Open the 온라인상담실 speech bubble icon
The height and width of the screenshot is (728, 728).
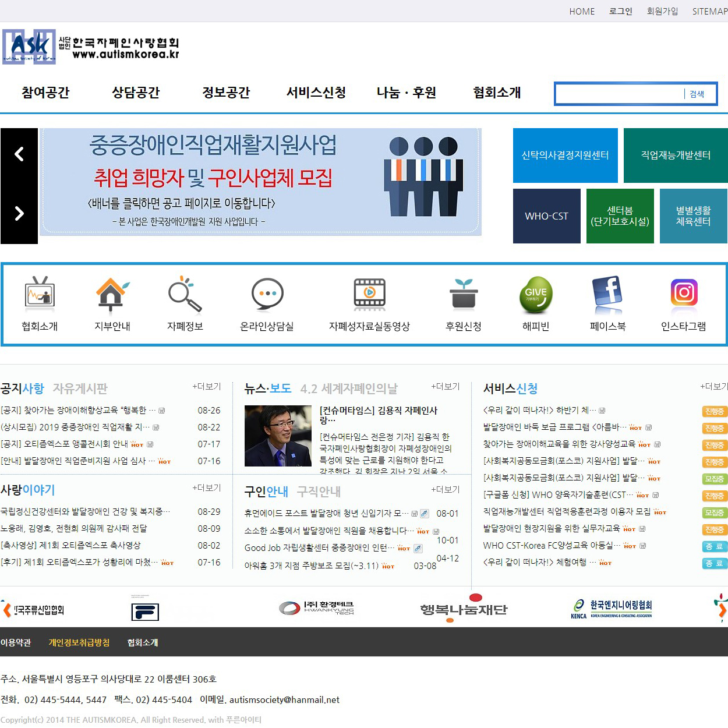point(267,294)
